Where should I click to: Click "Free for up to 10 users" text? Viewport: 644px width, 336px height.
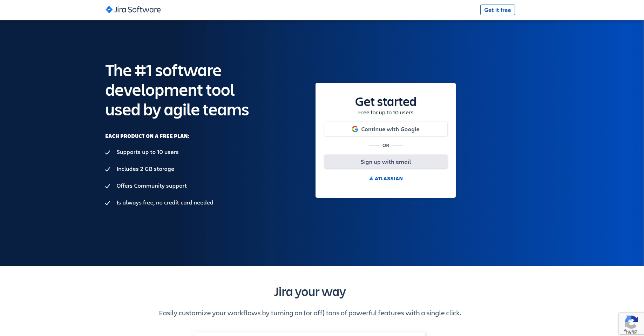(x=386, y=113)
